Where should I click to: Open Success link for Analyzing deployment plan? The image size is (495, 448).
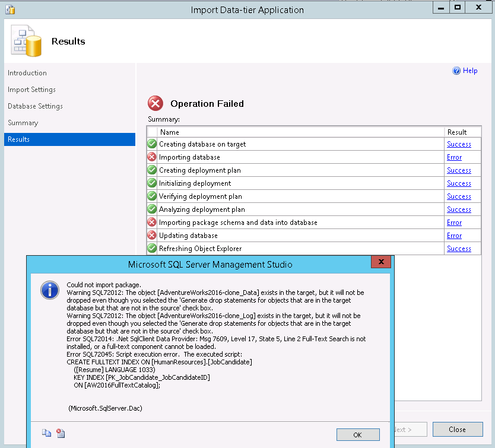point(459,209)
